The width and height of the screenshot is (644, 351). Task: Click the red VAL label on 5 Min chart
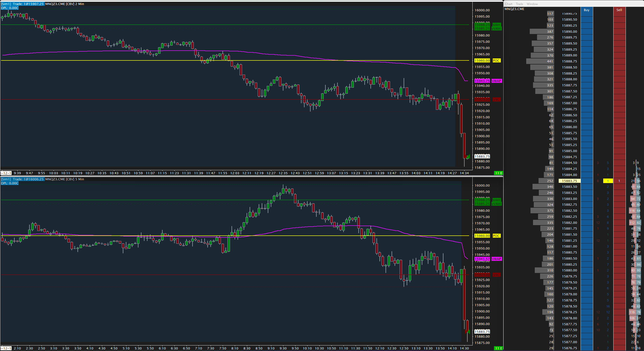pos(496,275)
